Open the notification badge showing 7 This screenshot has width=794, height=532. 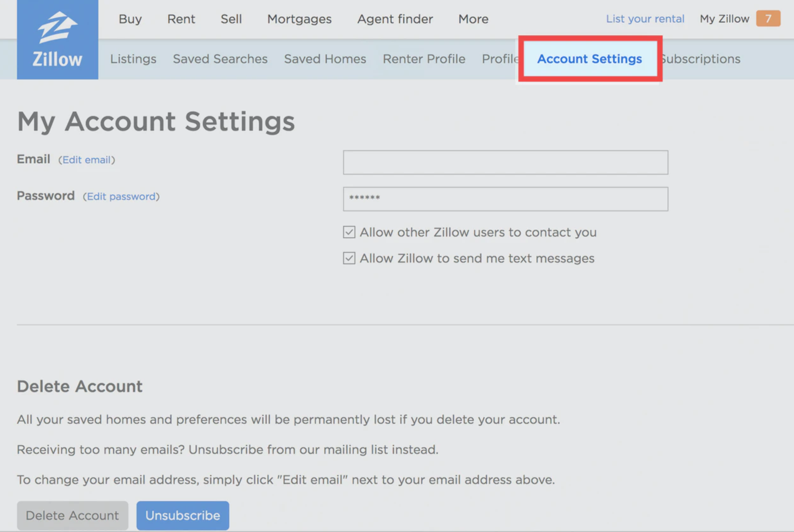[x=769, y=19]
